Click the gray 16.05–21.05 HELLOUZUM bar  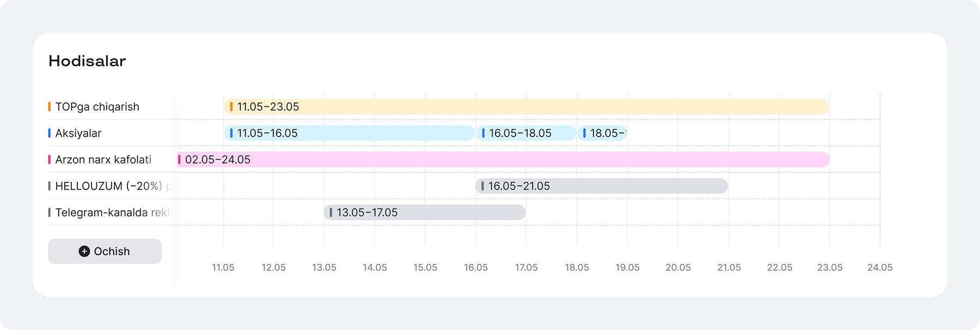coord(602,186)
